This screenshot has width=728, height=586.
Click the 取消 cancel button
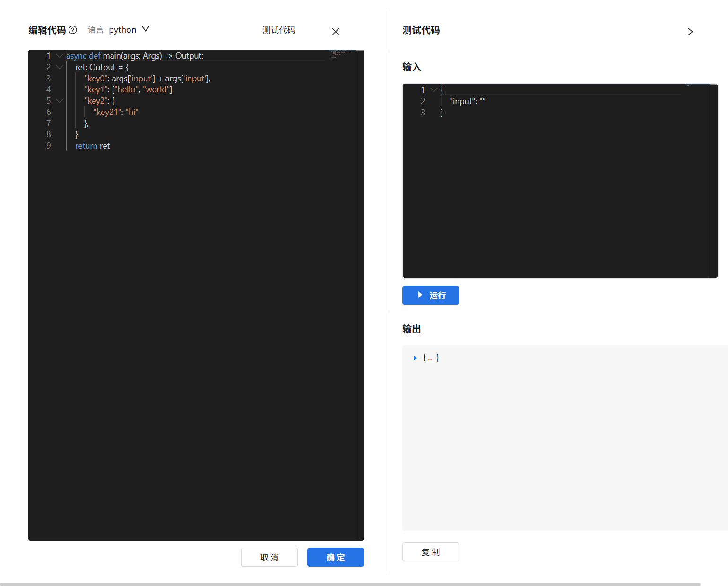[x=269, y=557]
